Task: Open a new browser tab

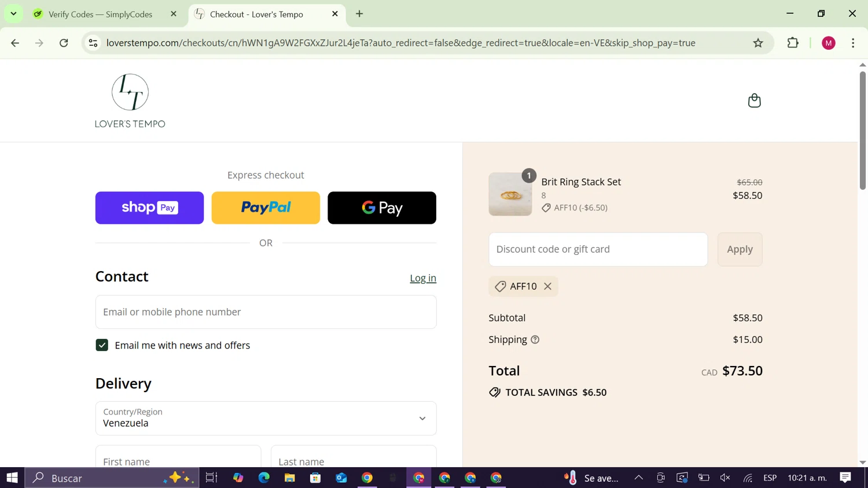Action: (x=359, y=14)
